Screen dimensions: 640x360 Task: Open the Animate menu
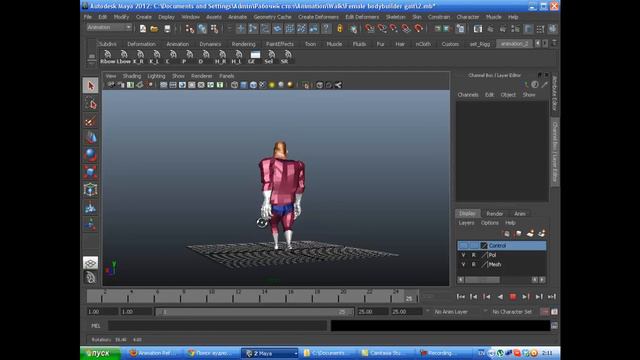pyautogui.click(x=237, y=17)
